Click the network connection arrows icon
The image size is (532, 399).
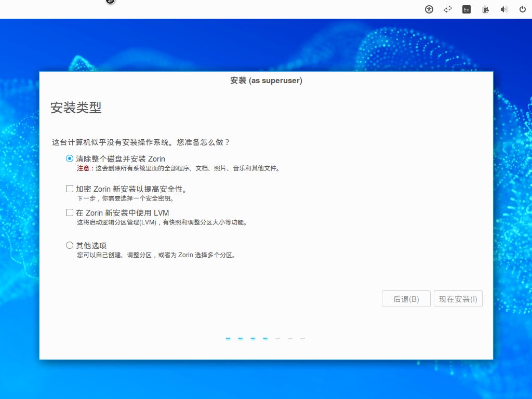click(x=447, y=9)
